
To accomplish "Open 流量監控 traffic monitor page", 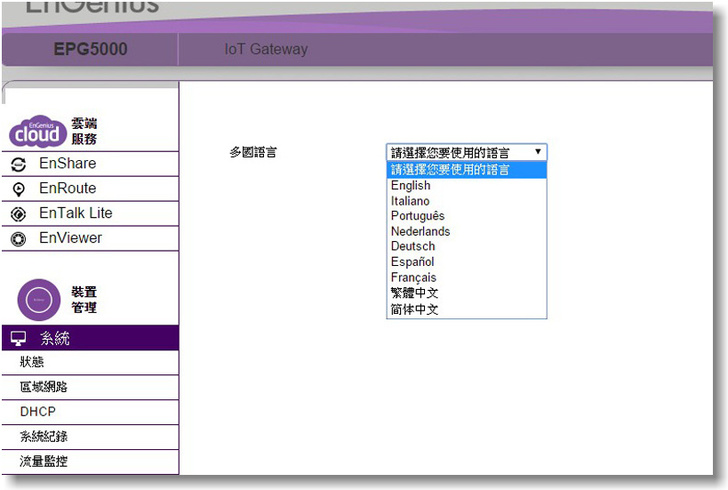I will coord(44,461).
